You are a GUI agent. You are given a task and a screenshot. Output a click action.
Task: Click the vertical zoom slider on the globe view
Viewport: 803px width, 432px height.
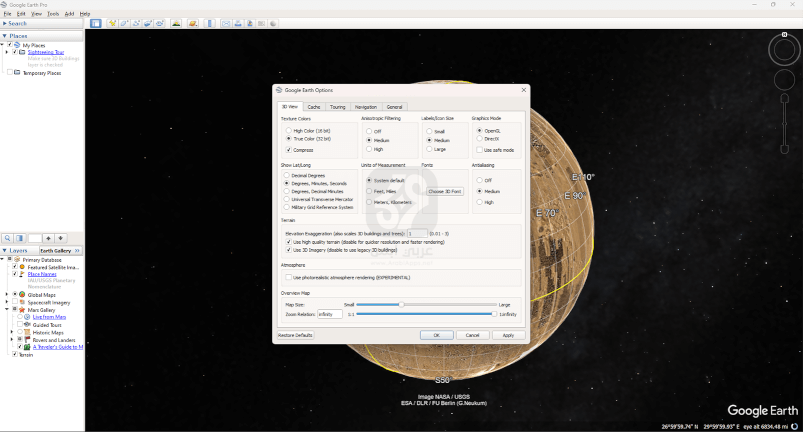tap(784, 123)
